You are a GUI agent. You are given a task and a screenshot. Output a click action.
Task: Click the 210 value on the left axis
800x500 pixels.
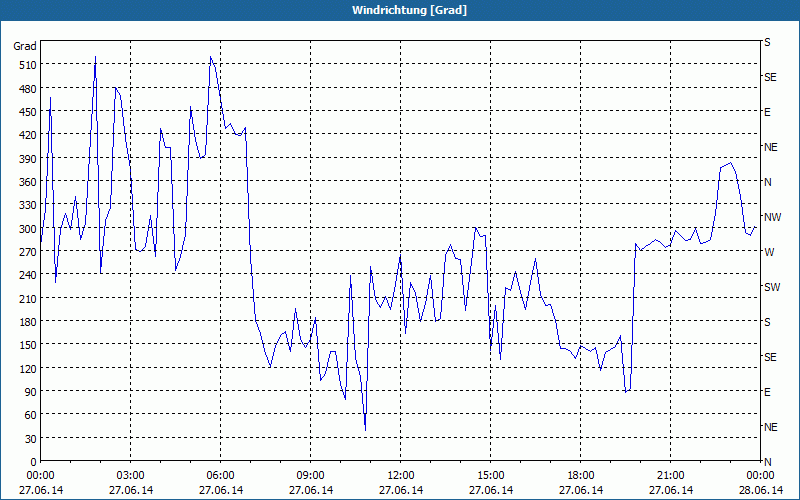[x=28, y=298]
